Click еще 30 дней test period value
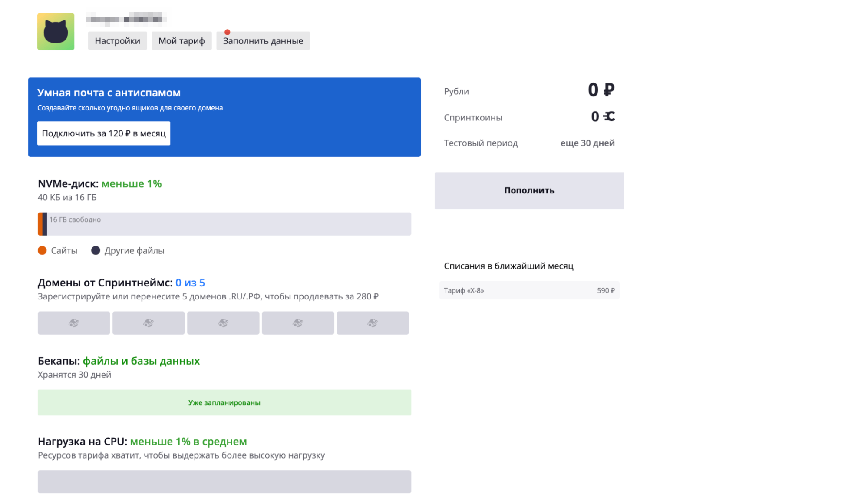The height and width of the screenshot is (502, 868). point(587,143)
